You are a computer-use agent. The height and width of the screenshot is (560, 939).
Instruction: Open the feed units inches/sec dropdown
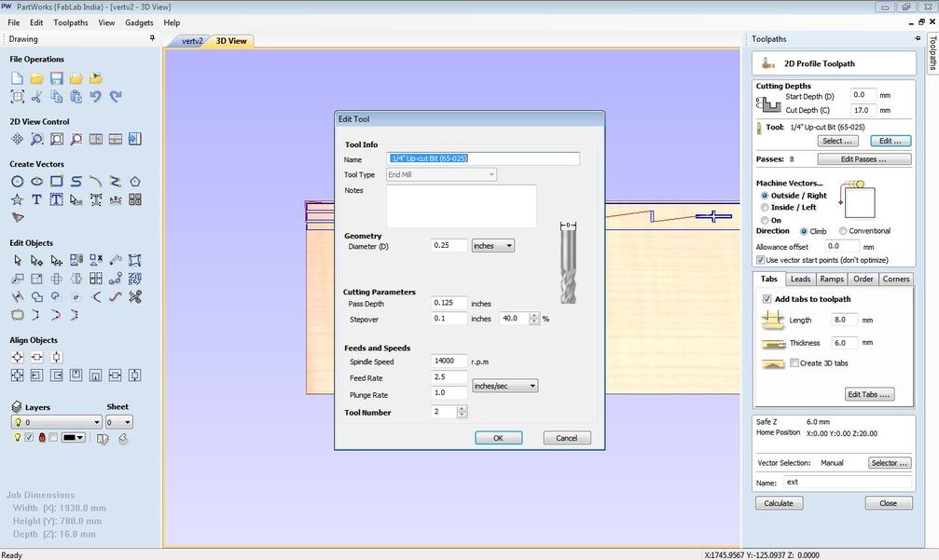pyautogui.click(x=504, y=386)
